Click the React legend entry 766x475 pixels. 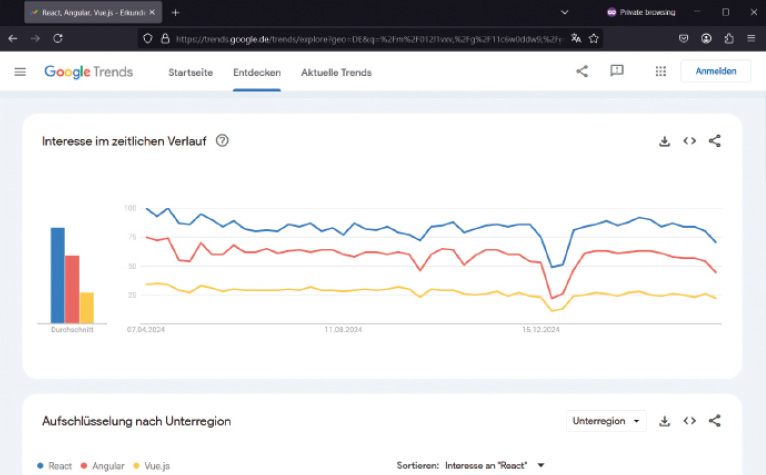[55, 466]
